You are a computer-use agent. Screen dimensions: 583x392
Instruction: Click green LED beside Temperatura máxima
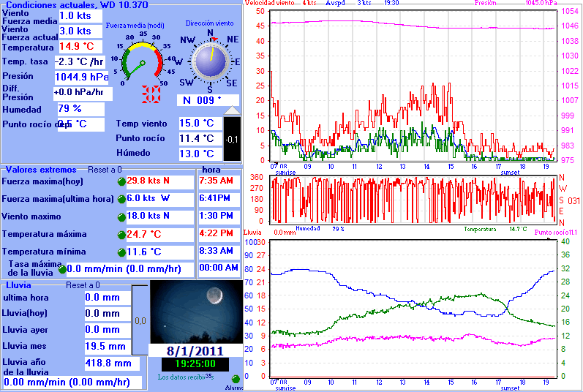coord(121,235)
